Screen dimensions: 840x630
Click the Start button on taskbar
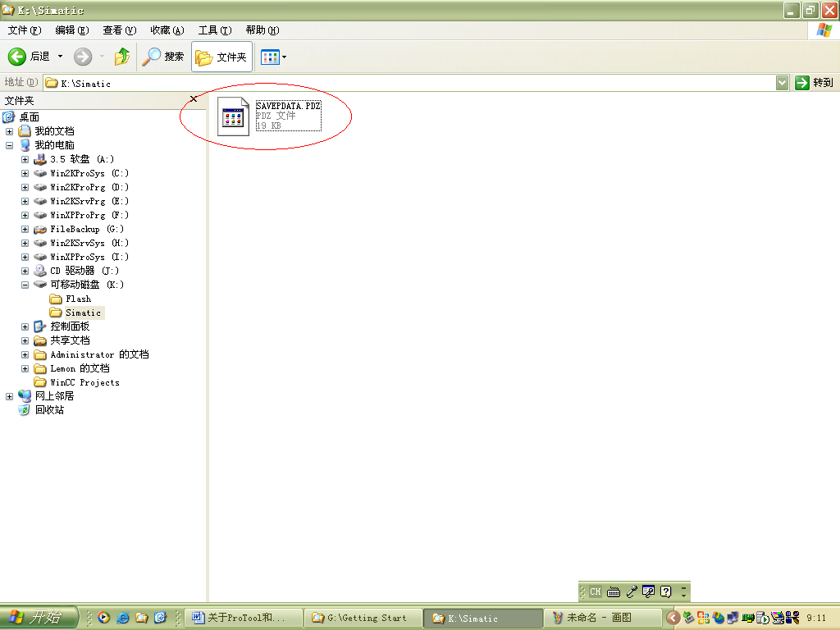[x=39, y=618]
